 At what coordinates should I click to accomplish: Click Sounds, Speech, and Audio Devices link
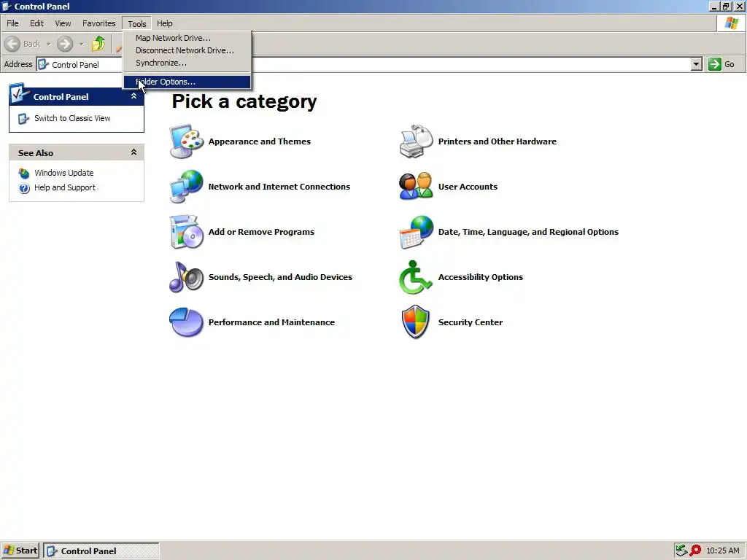281,277
